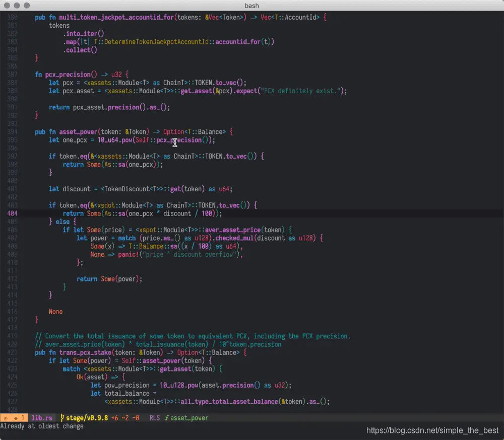Click the standalone None on line 416

[55, 312]
